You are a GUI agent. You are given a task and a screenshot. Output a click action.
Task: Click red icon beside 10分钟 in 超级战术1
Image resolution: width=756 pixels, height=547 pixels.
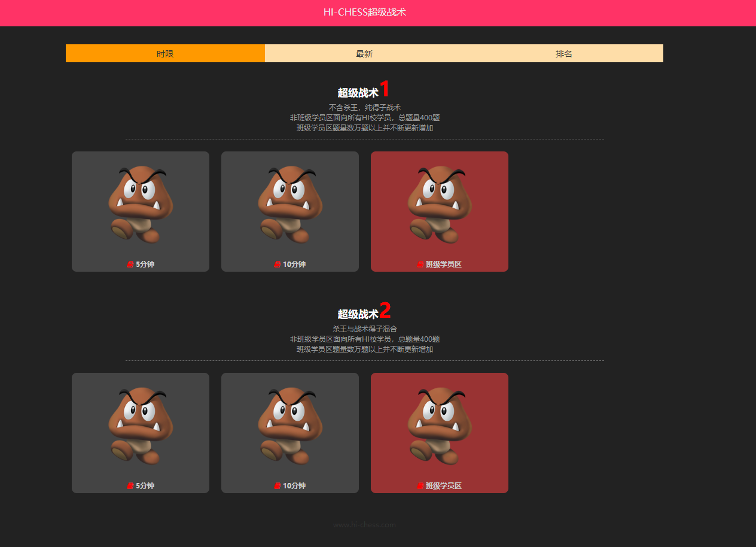(x=278, y=265)
